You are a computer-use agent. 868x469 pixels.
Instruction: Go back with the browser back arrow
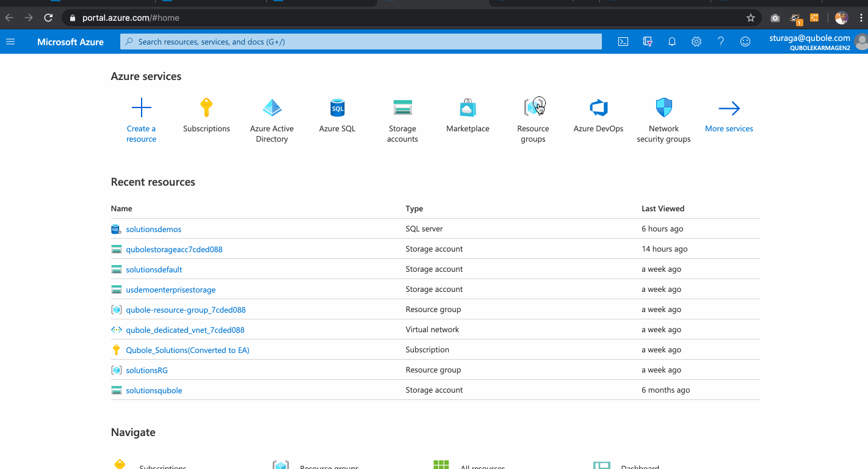9,18
